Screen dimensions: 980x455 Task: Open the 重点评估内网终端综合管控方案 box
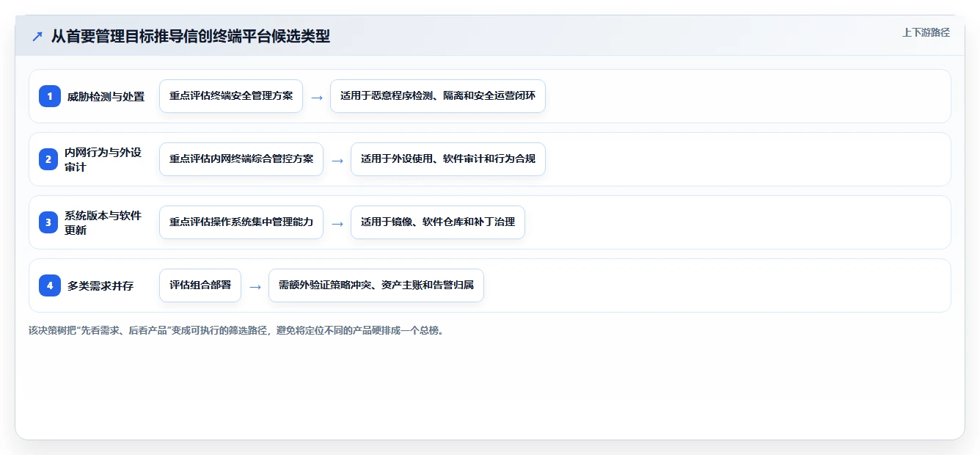(x=241, y=159)
